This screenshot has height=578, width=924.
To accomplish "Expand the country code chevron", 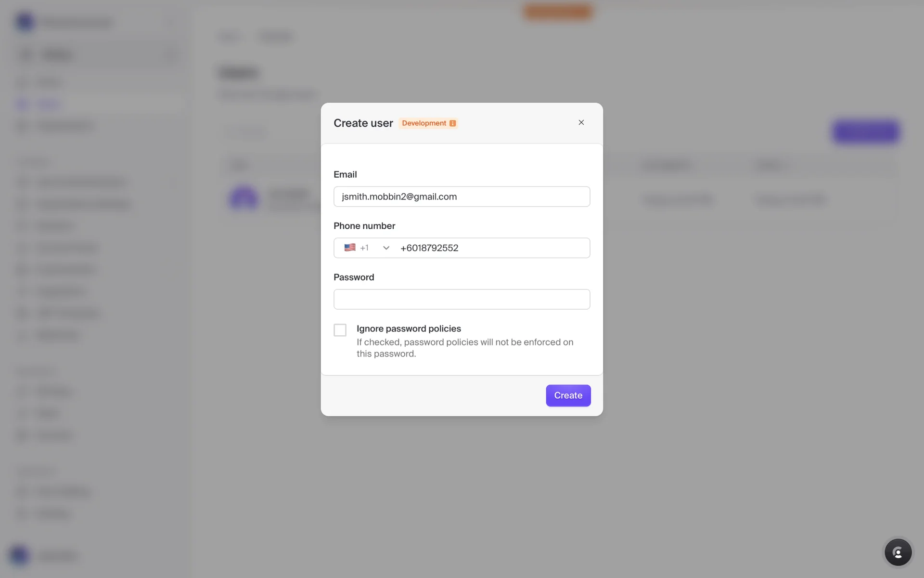I will 386,248.
